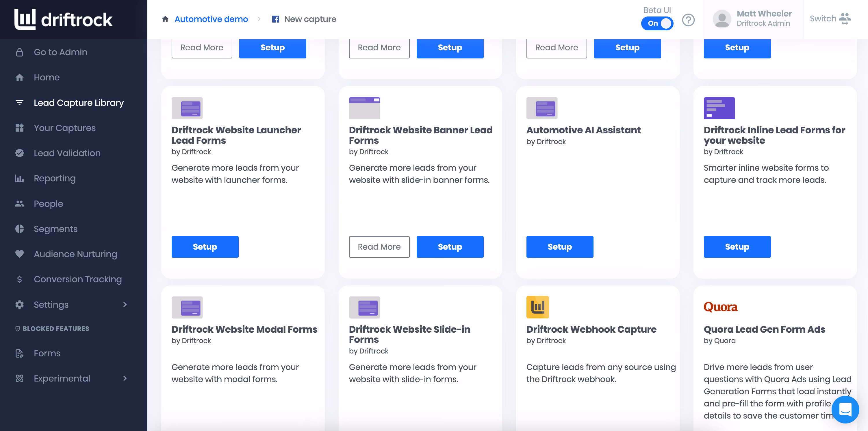This screenshot has width=868, height=431.
Task: Click the Website Modal Forms card icon
Action: pyautogui.click(x=187, y=307)
